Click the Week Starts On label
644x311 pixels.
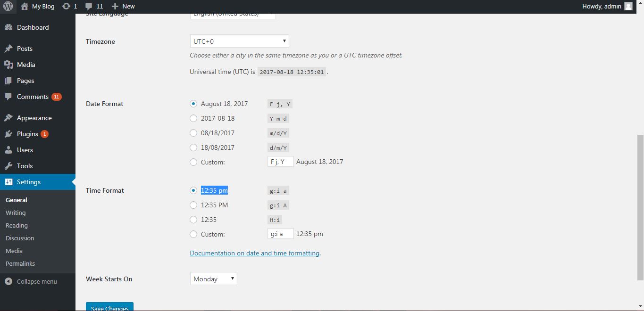point(109,279)
